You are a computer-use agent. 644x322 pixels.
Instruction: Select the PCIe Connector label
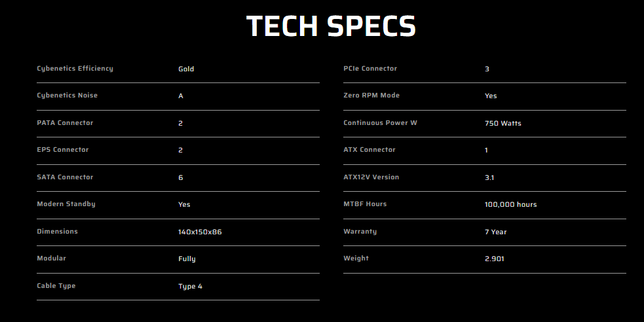click(x=370, y=69)
